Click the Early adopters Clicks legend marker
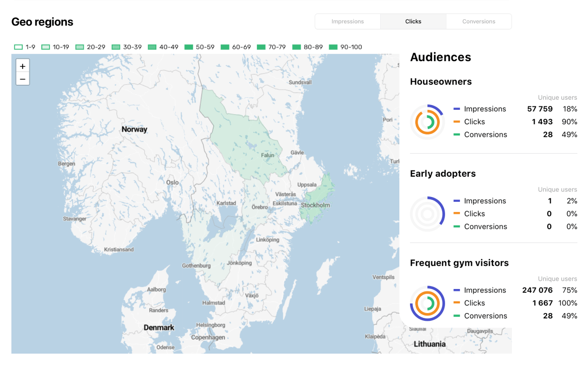Screen dimensions: 588x367 (x=457, y=214)
